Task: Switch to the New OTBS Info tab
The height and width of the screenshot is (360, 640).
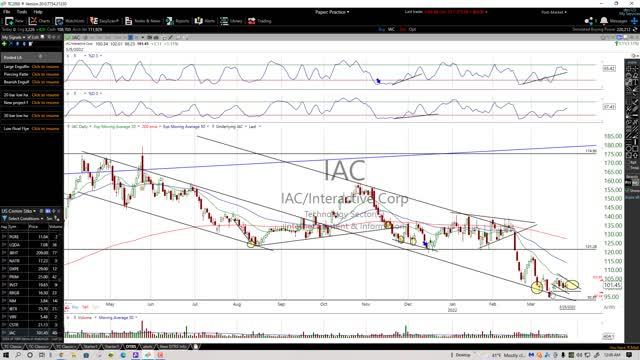Action: point(173,347)
